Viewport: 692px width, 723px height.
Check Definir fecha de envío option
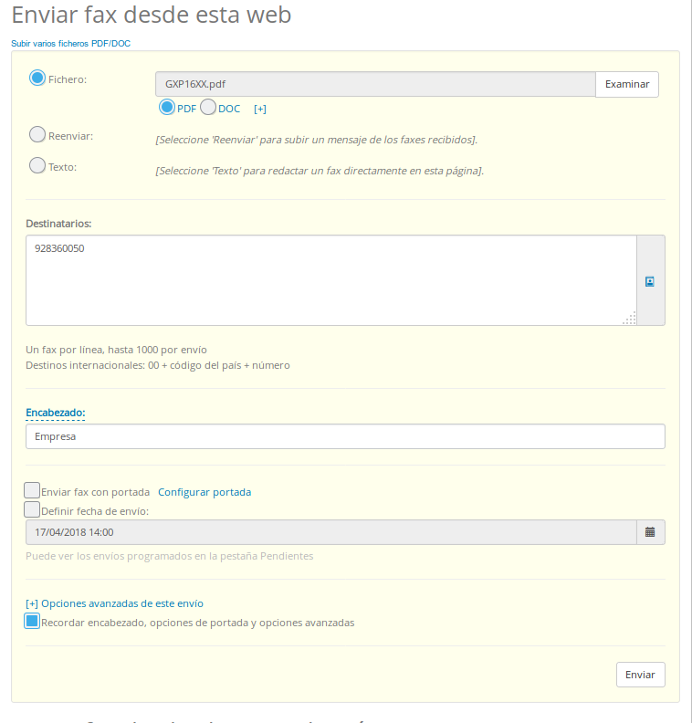click(33, 510)
